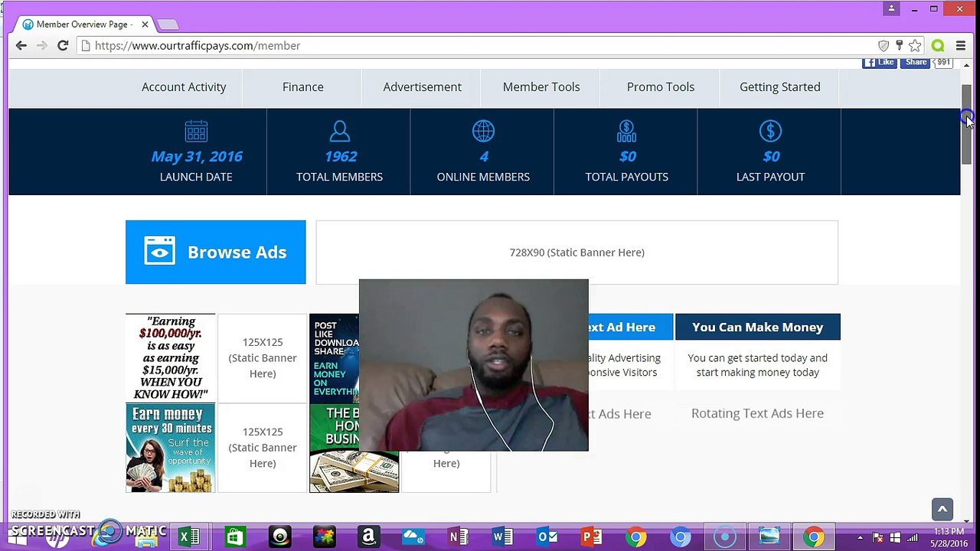Open the Getting Started menu
Viewport: 980px width, 551px height.
(x=779, y=87)
